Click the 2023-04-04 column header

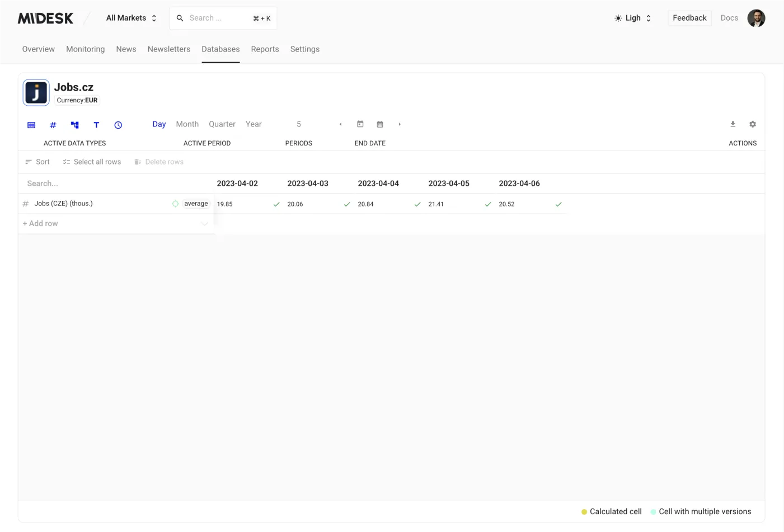378,183
